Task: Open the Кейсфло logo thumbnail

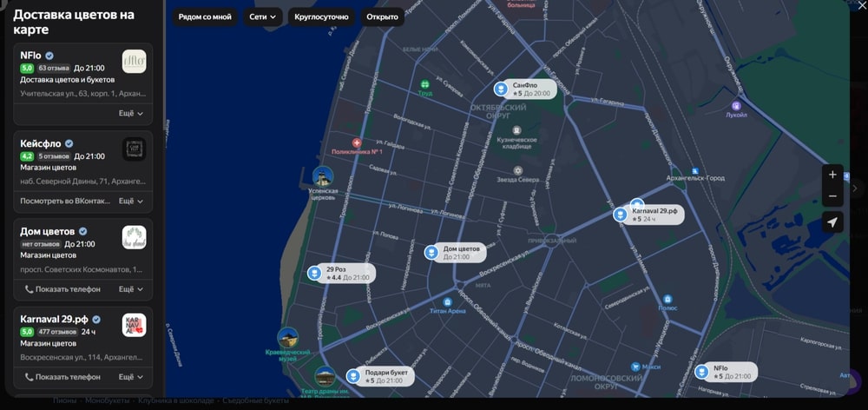Action: pyautogui.click(x=134, y=149)
